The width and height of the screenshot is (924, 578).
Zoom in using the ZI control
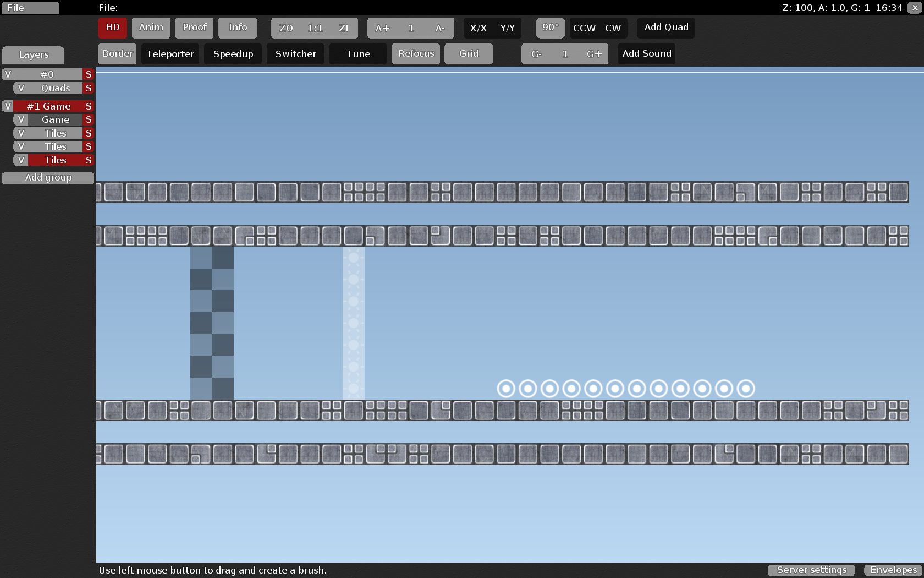[344, 28]
